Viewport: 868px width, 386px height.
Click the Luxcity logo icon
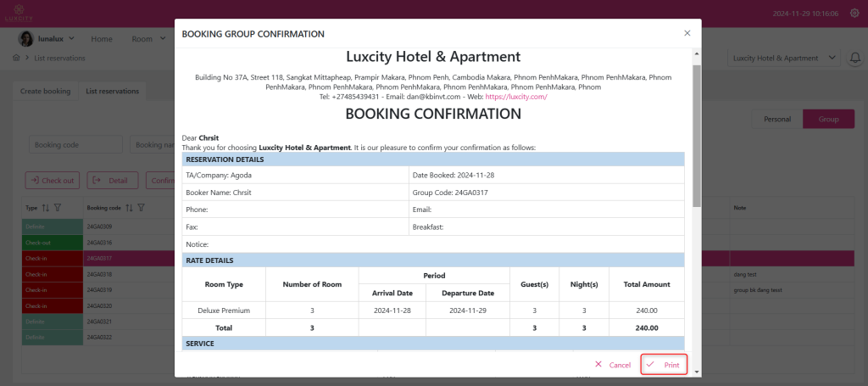coord(21,13)
